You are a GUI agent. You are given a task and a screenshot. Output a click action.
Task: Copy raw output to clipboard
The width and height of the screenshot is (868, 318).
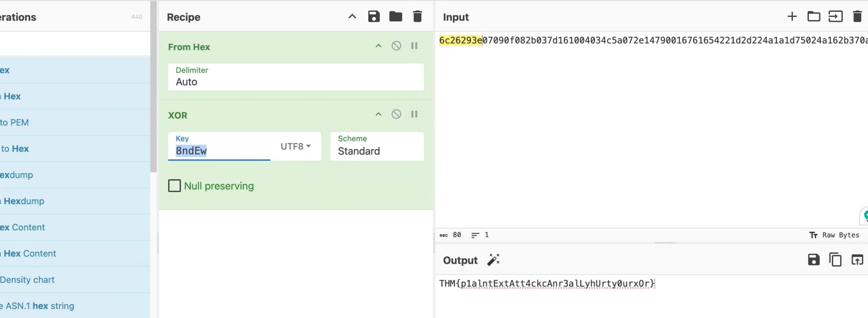pyautogui.click(x=835, y=260)
